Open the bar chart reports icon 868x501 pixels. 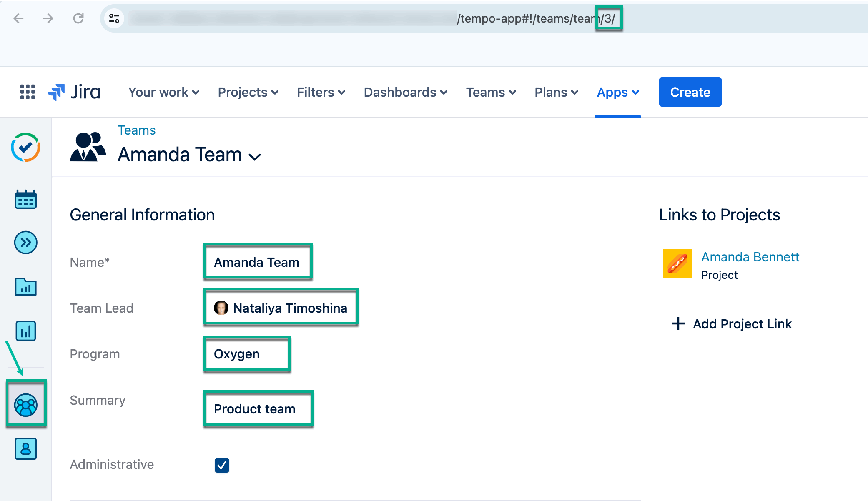pos(25,331)
